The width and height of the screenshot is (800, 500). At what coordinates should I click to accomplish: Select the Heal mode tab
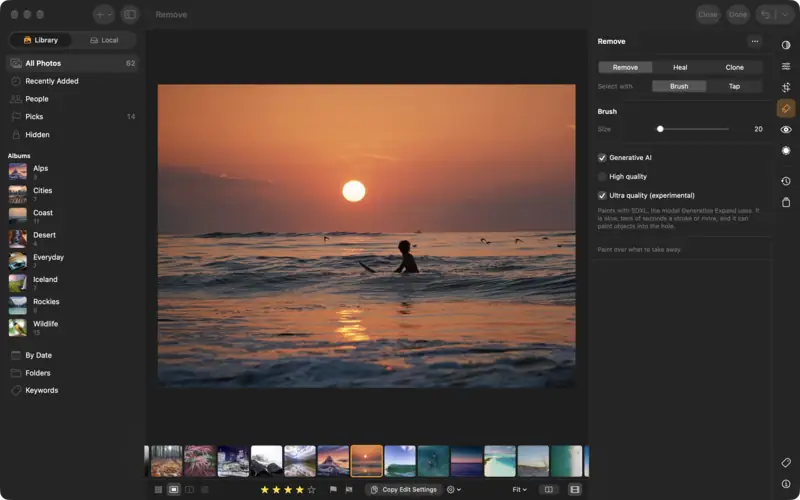pos(680,67)
